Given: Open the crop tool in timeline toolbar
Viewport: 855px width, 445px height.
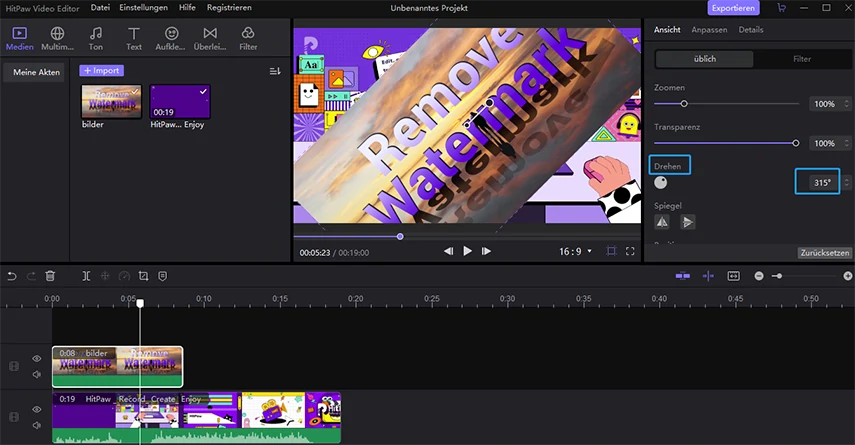Looking at the screenshot, I should point(143,276).
